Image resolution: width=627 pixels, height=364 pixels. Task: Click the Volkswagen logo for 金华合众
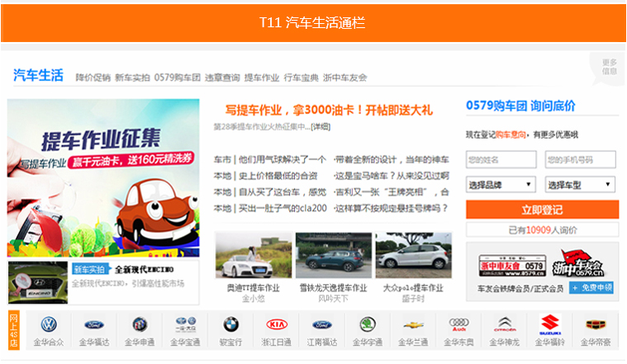tap(49, 324)
